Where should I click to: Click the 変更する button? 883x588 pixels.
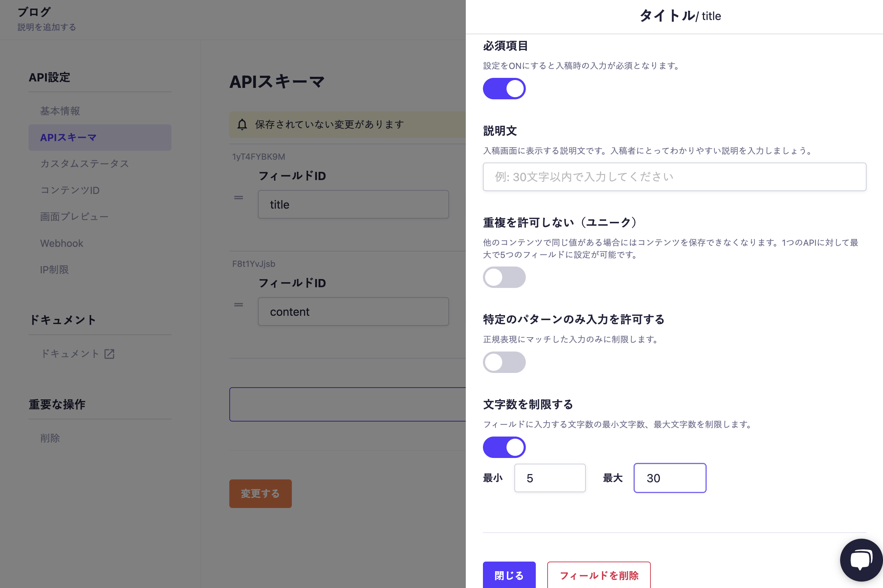pyautogui.click(x=260, y=493)
